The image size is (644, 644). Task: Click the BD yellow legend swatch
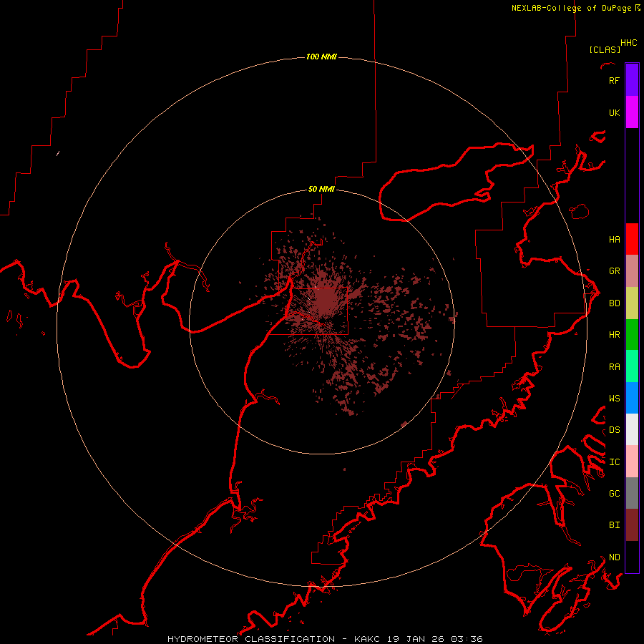click(632, 303)
